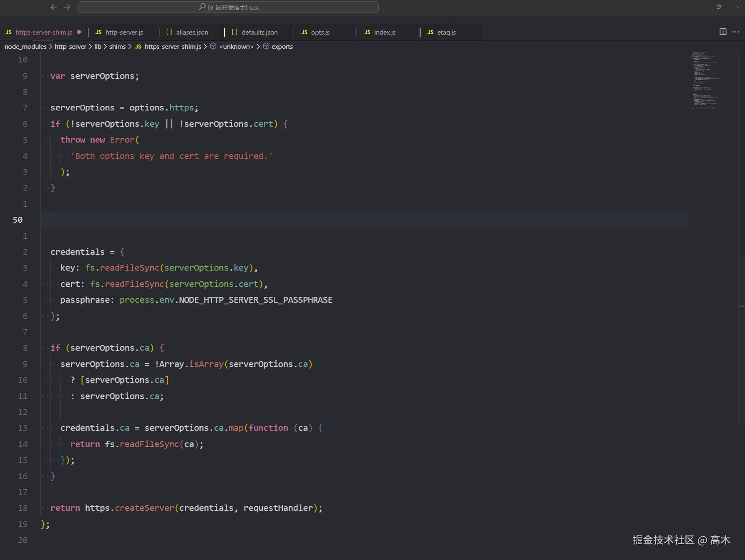Open the shims breadcrumb dropdown
Image resolution: width=745 pixels, height=560 pixels.
pos(117,46)
